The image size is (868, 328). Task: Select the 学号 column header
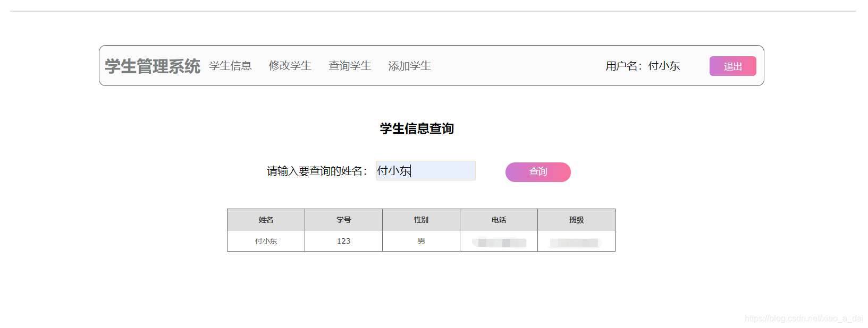point(343,220)
